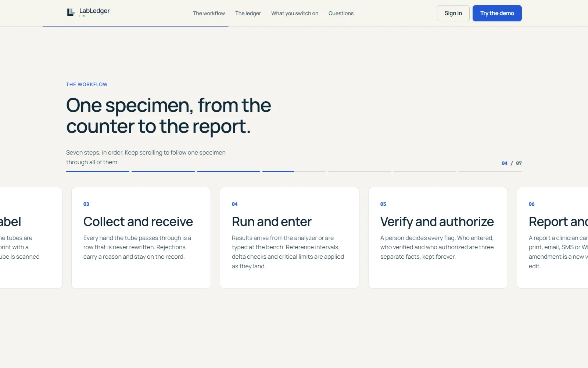Open the Verify and authorize card

point(438,238)
